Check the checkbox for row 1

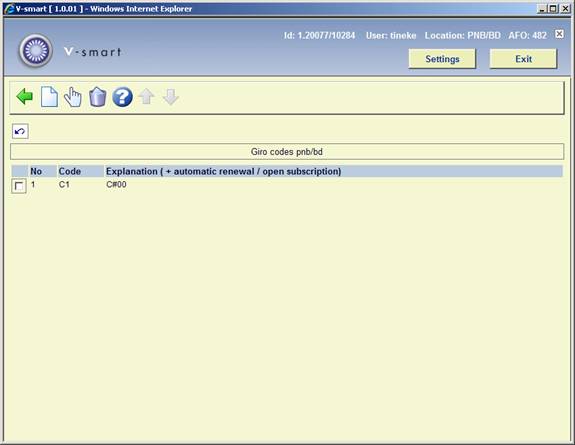click(x=19, y=186)
